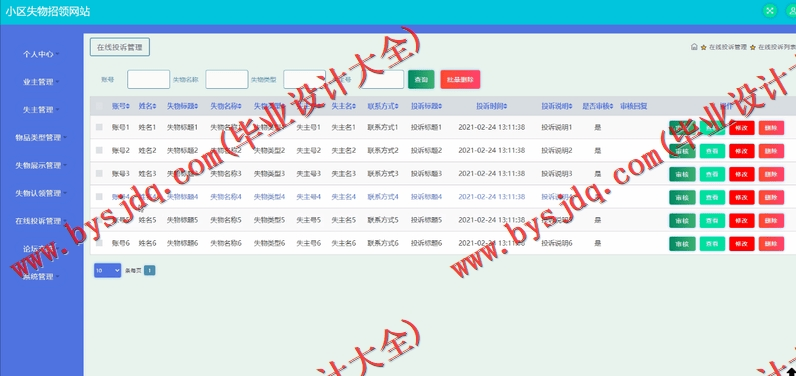The width and height of the screenshot is (796, 376).
Task: Expand 系统管理 sidebar menu
Action: coord(41,277)
